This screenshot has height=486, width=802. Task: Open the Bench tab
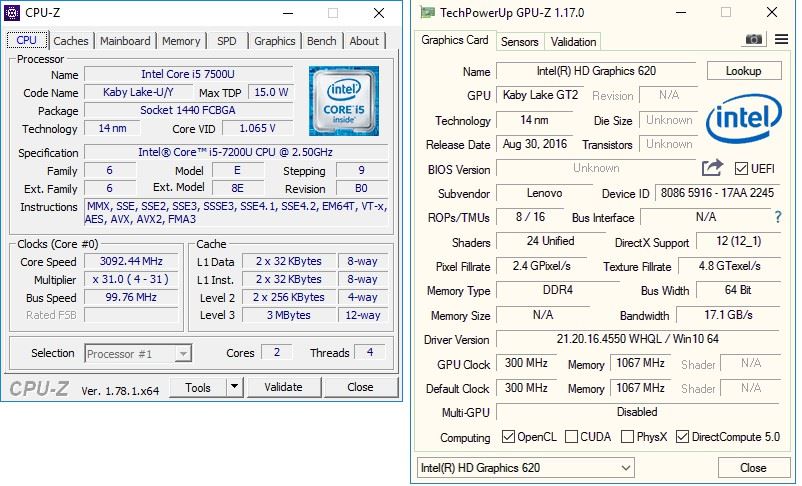tap(322, 41)
